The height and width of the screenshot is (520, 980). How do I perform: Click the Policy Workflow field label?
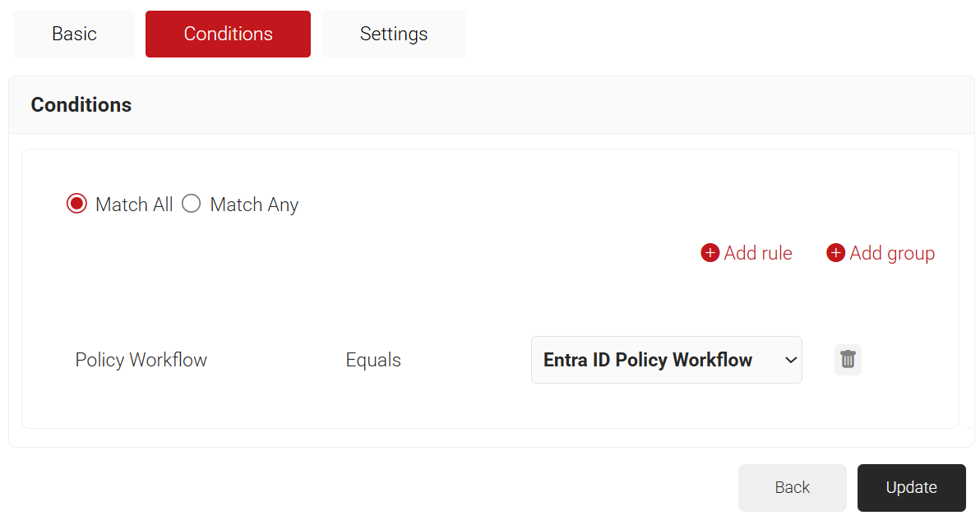tap(141, 360)
